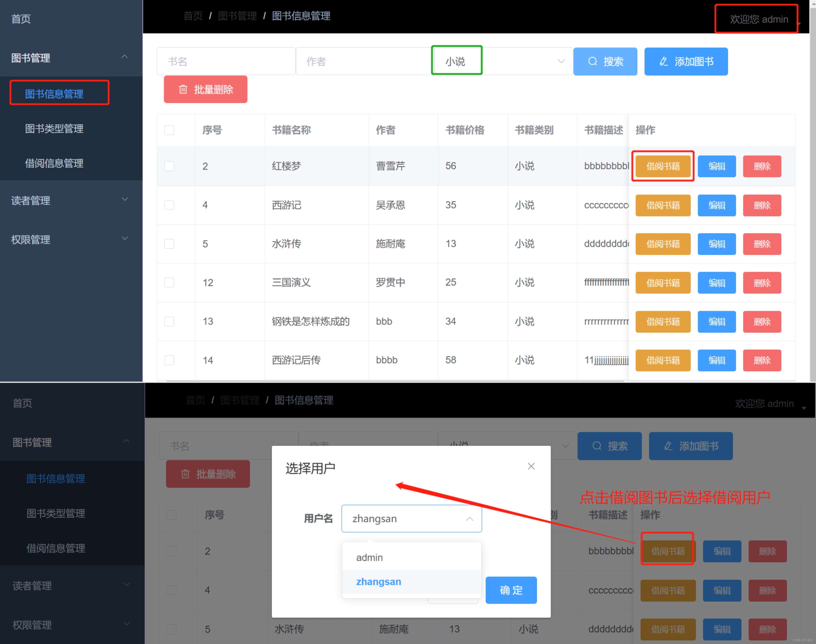Tick the checkbox for row 红楼梦
This screenshot has height=644, width=816.
[169, 166]
